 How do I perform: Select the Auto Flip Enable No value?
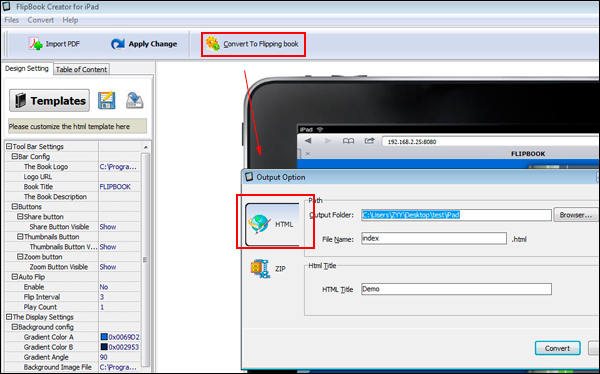tap(104, 287)
